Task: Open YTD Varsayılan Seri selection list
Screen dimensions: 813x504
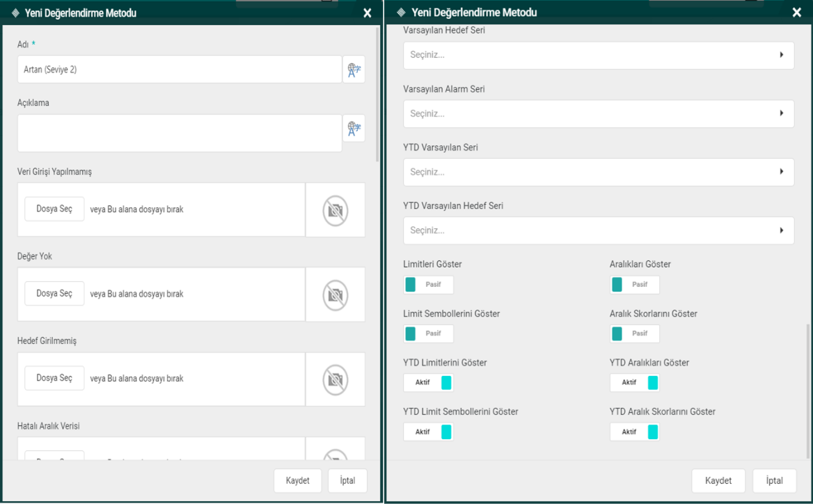Action: pyautogui.click(x=599, y=172)
